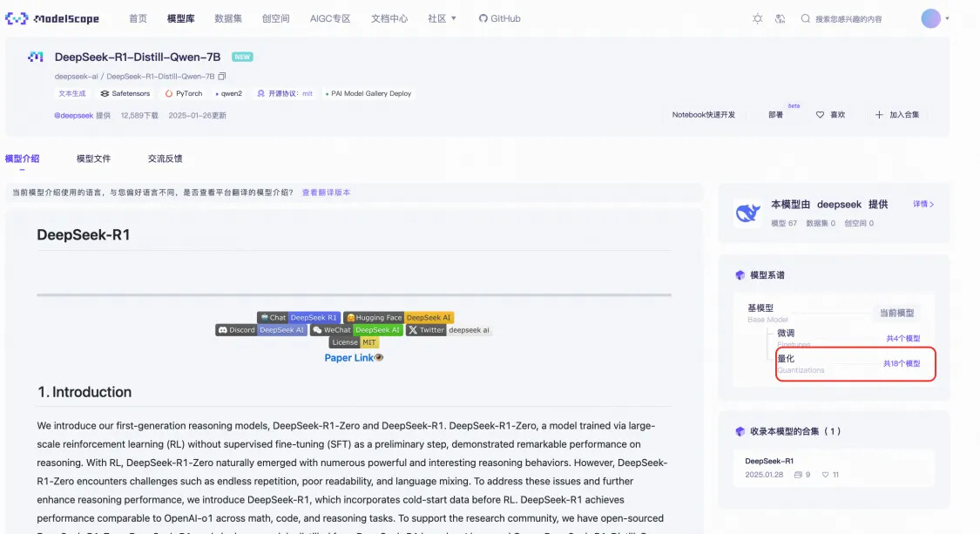
Task: Click the 2025-01-26更新 date text
Action: click(198, 116)
